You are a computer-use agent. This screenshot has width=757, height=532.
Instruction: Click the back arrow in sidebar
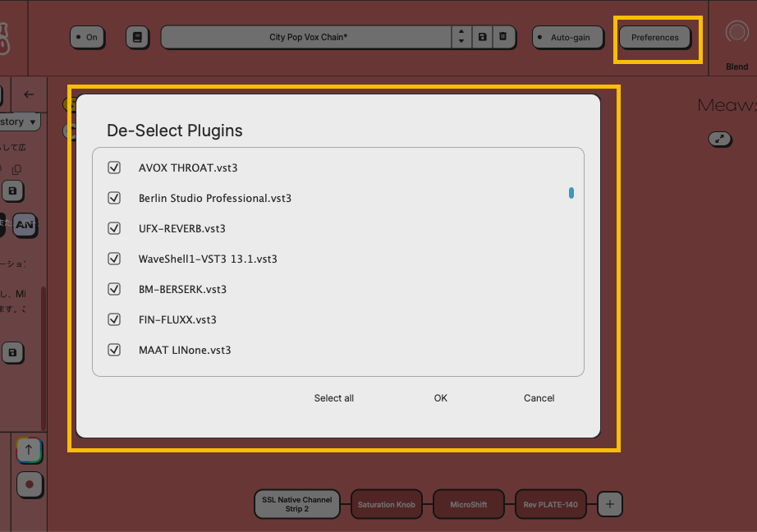[x=29, y=94]
